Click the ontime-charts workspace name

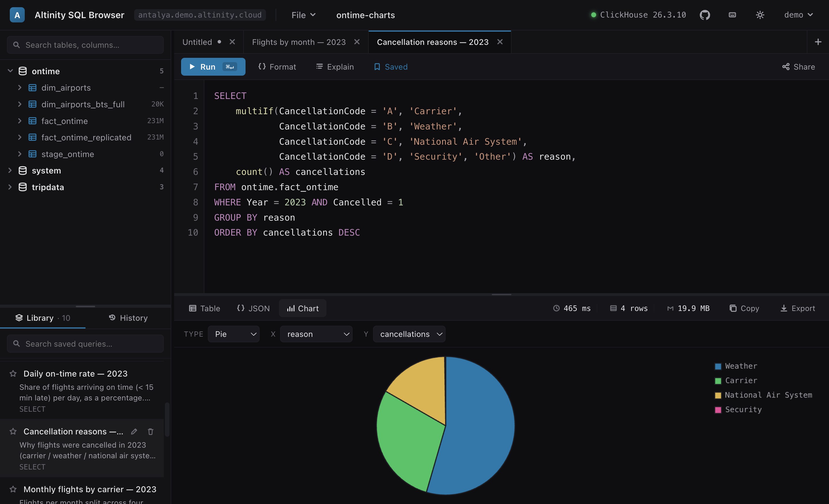365,15
